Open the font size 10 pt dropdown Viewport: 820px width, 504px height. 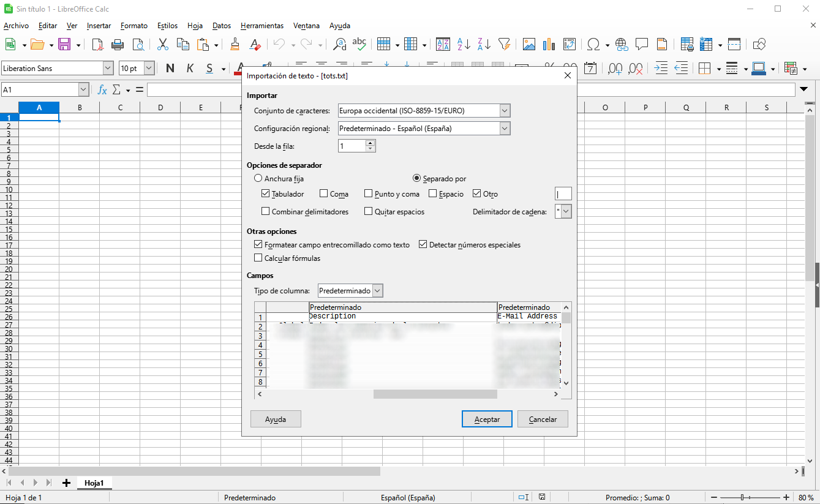(x=149, y=68)
